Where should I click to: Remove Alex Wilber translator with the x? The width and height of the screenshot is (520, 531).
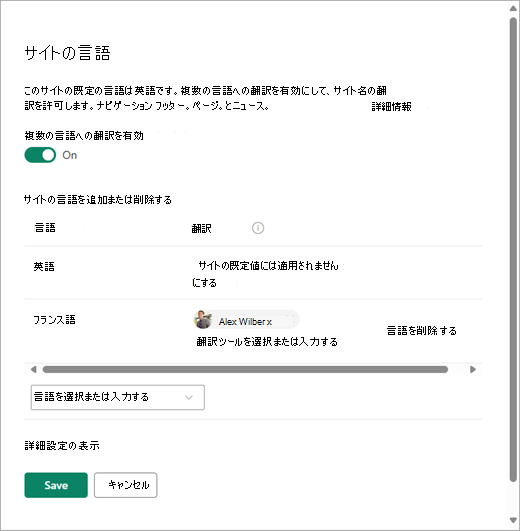269,322
